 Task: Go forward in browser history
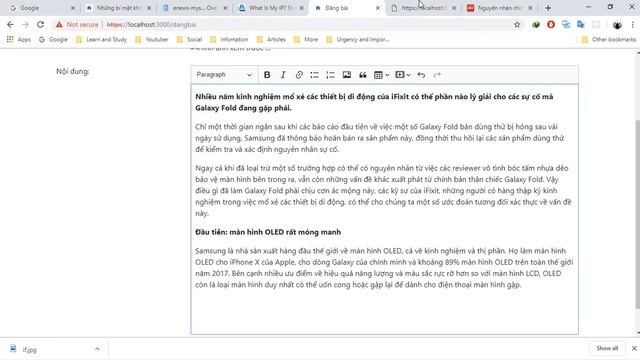click(x=25, y=24)
